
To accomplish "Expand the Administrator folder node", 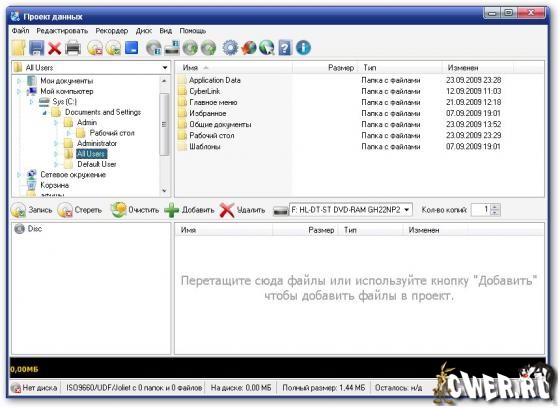I will (x=56, y=144).
